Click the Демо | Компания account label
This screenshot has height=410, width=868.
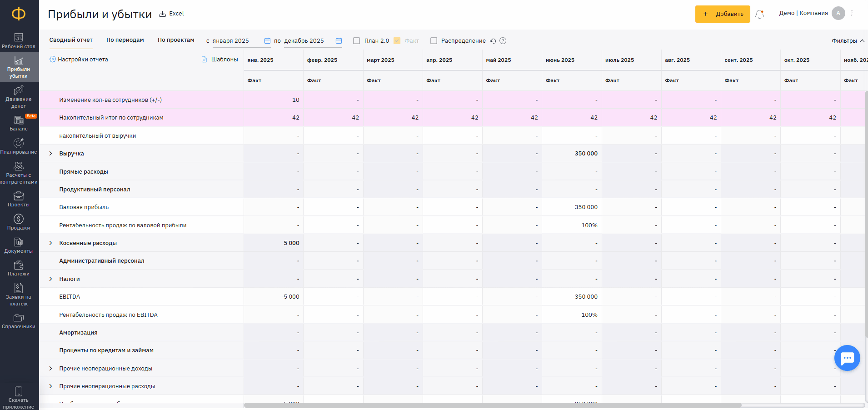803,13
